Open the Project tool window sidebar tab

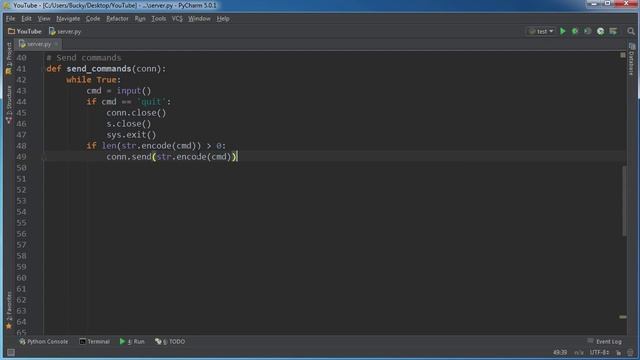[x=9, y=58]
